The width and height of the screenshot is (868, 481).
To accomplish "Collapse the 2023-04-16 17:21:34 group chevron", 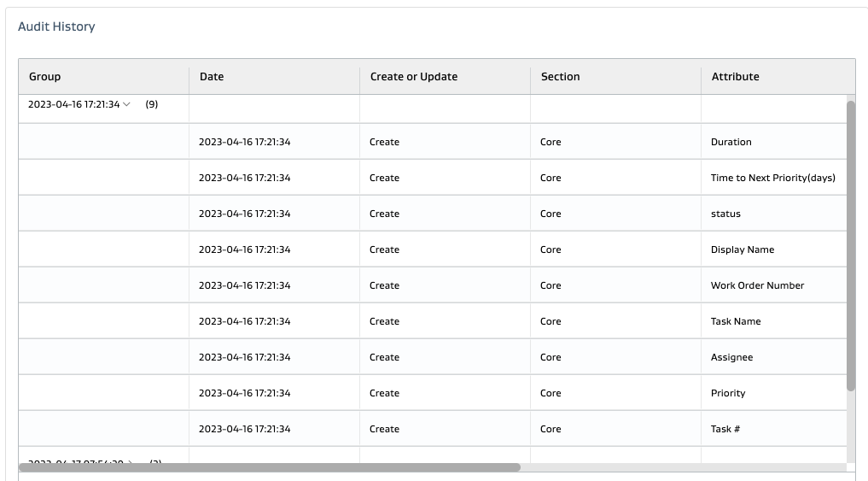I will [127, 105].
